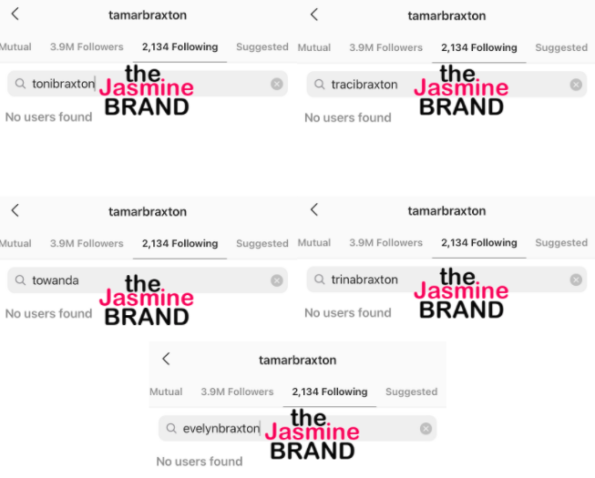Switch to Mutual tab above trinabraxton search
595x478 pixels.
point(314,242)
